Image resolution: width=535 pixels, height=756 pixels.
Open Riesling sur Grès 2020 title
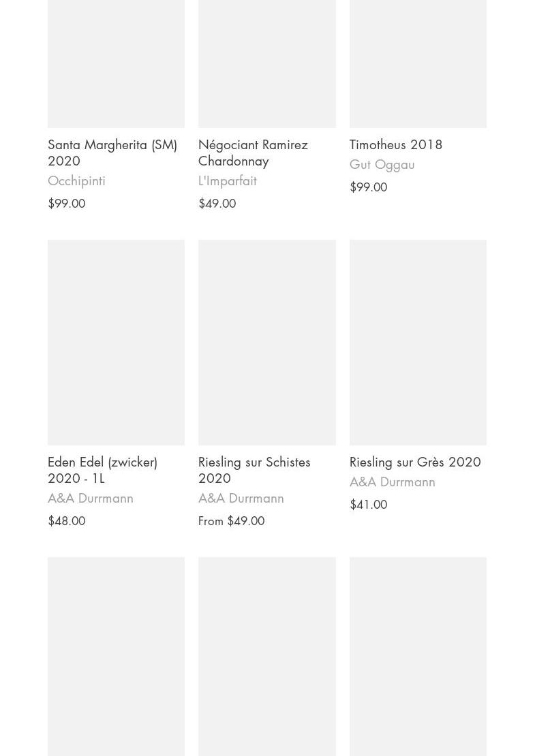[x=415, y=462]
